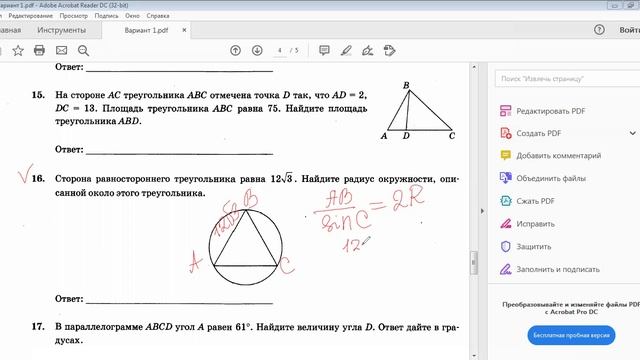Image resolution: width=640 pixels, height=360 pixels.
Task: Click the Сжать PDF icon
Action: 506,201
